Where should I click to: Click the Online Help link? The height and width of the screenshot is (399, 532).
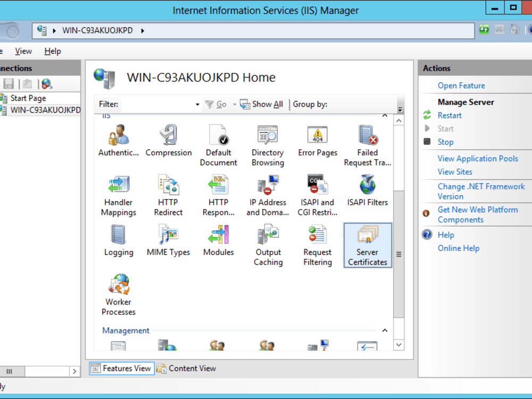(x=459, y=248)
